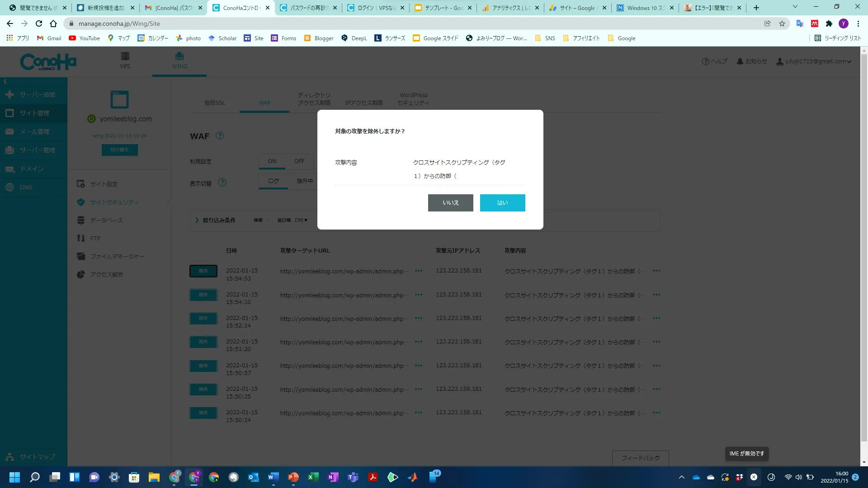
Task: Collapse the left sidebar with the arrow
Action: [x=5, y=81]
